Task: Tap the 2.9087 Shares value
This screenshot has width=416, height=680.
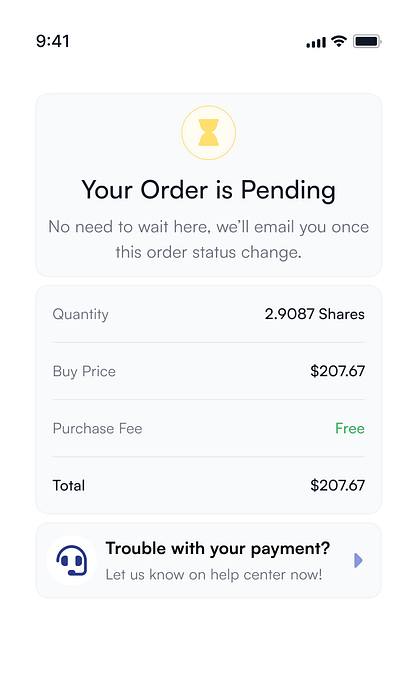Action: point(314,314)
